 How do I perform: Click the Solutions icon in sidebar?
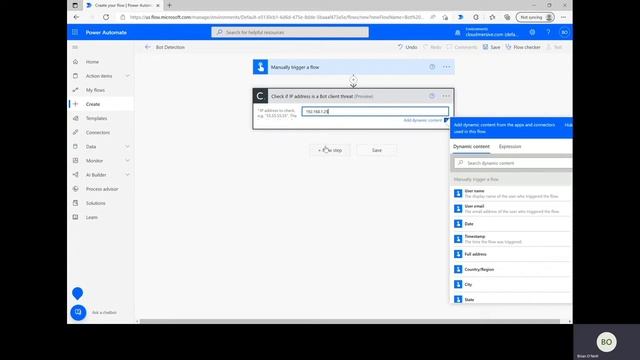(76, 203)
